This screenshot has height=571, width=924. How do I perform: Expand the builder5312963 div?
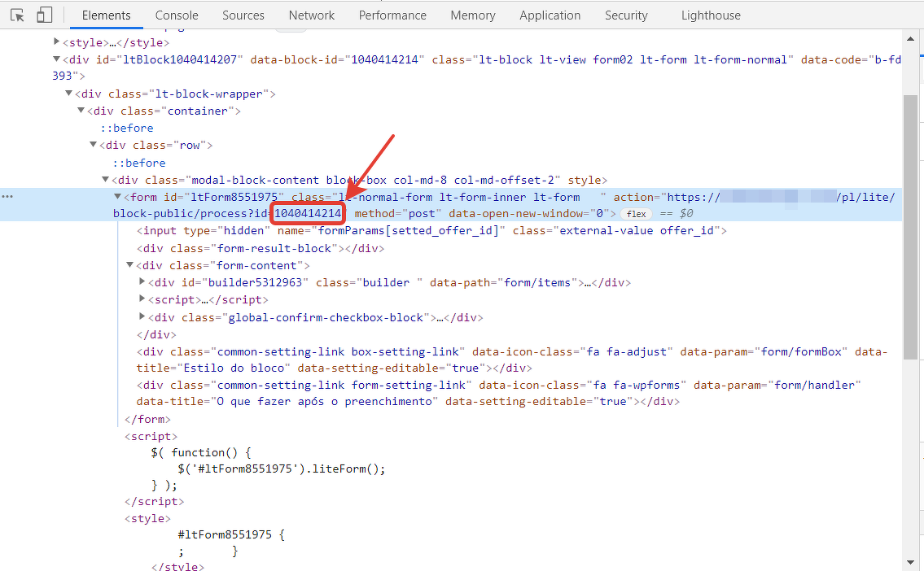tap(142, 282)
